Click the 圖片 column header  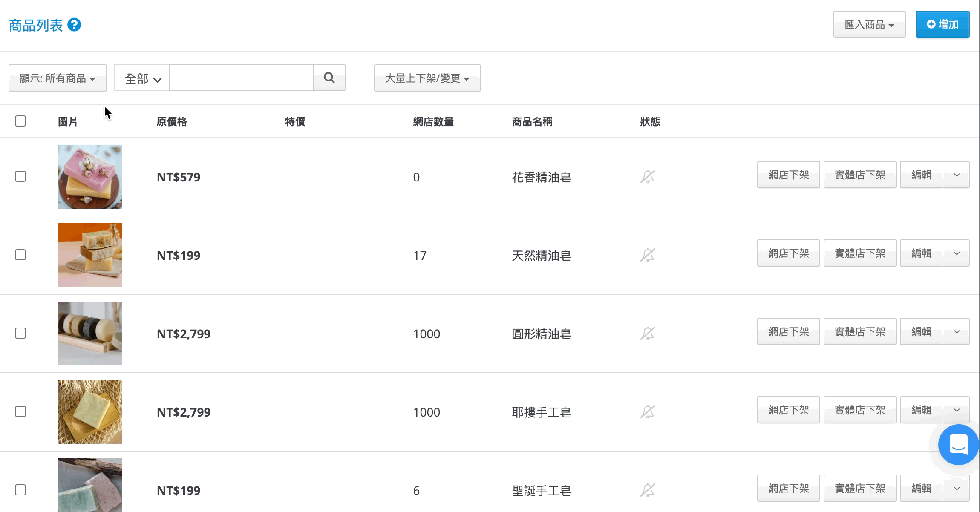[x=68, y=121]
